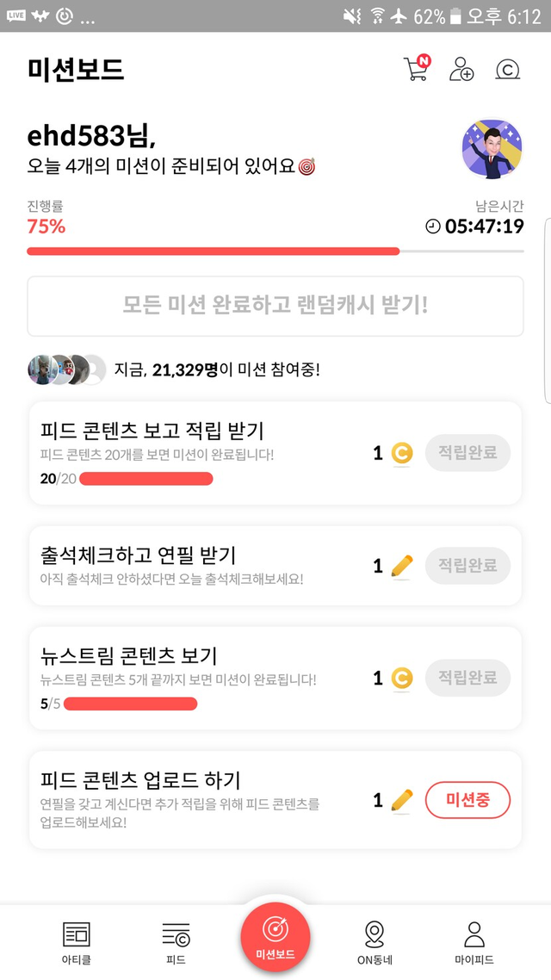Tap the pencil icon on upload mission
The image size is (551, 980).
click(401, 801)
